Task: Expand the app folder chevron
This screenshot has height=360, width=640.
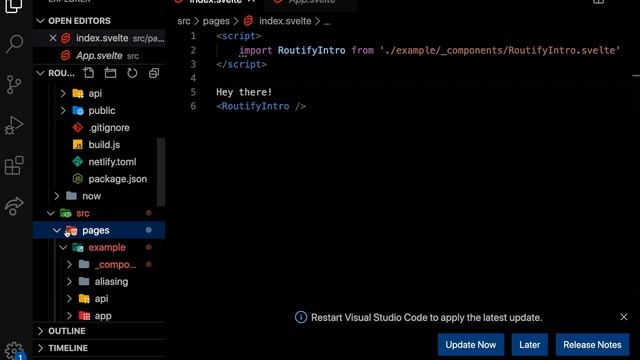Action: [x=69, y=316]
